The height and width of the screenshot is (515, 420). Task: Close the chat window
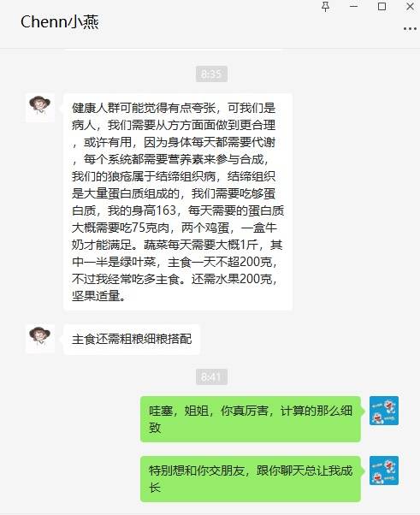410,6
